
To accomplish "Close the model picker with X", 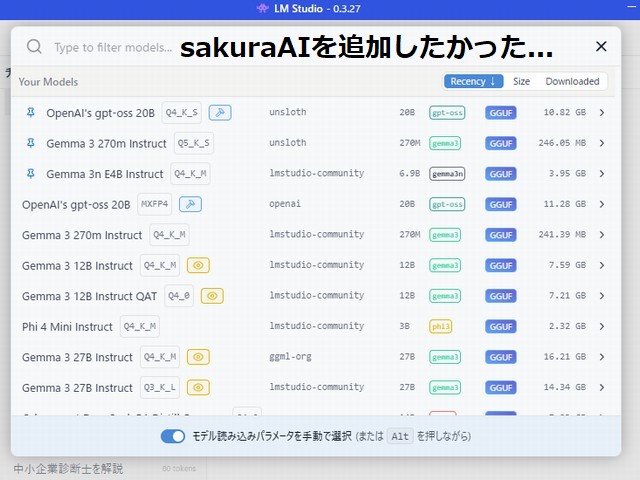I will point(601,47).
